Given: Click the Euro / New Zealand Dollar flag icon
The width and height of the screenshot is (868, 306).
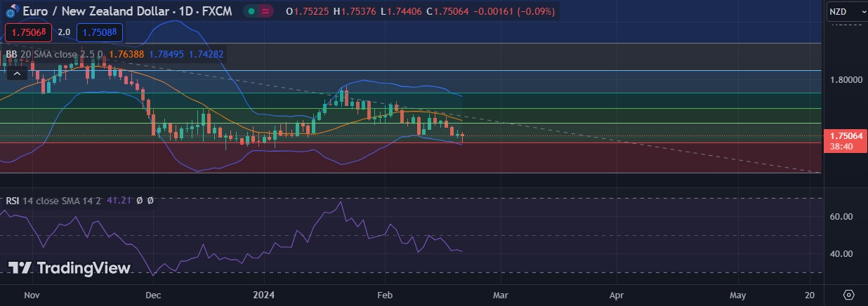Looking at the screenshot, I should click(x=11, y=12).
